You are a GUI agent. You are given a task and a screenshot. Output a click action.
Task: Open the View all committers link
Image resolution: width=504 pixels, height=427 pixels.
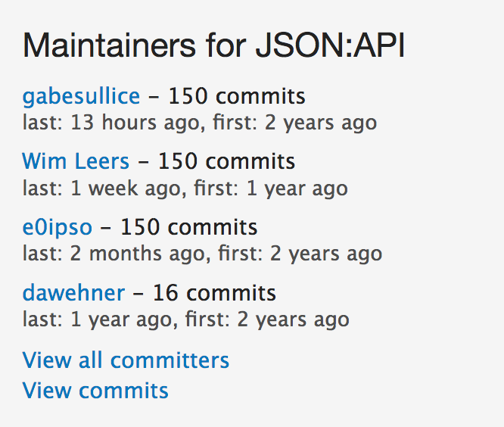pos(126,360)
